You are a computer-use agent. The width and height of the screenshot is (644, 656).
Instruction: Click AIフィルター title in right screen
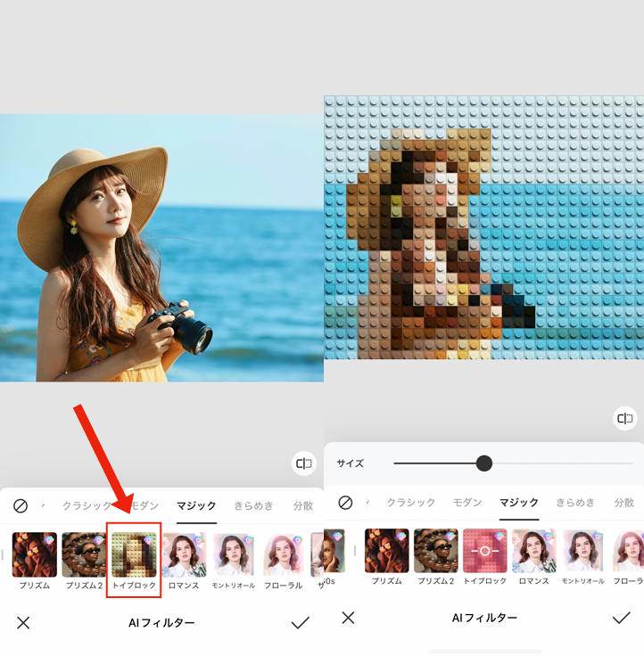pos(484,618)
